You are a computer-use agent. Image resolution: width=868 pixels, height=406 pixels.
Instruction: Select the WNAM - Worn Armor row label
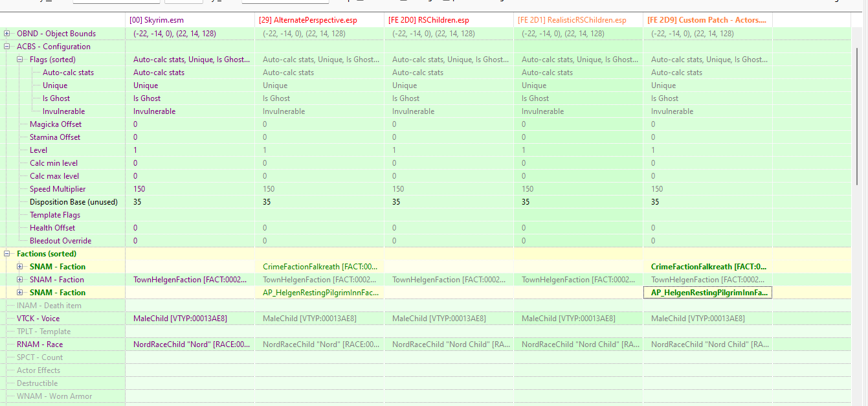point(54,396)
